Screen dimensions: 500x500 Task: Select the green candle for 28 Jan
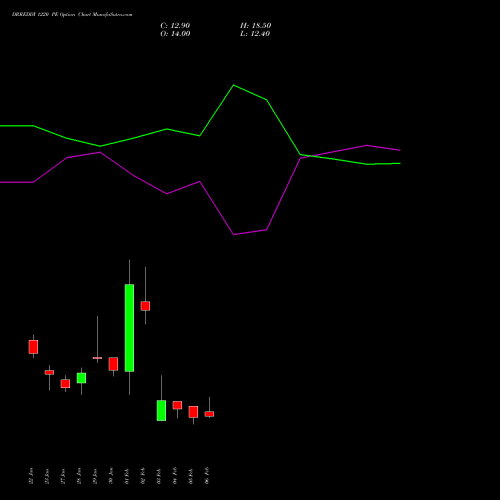81,378
